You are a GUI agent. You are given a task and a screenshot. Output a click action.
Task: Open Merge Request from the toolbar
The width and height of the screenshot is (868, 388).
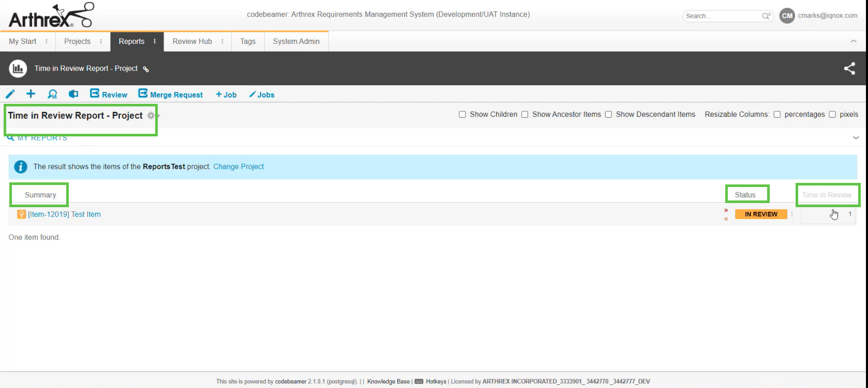pyautogui.click(x=171, y=94)
